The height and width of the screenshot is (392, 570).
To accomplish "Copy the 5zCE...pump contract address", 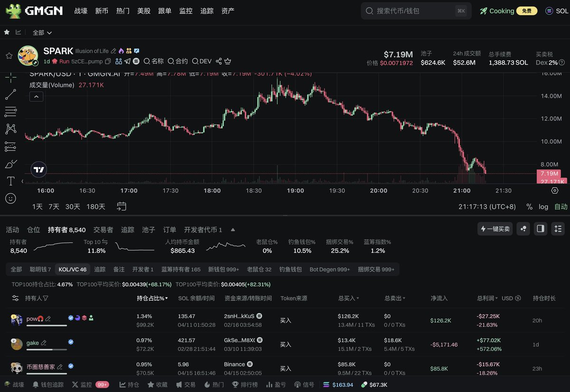I will coord(108,61).
